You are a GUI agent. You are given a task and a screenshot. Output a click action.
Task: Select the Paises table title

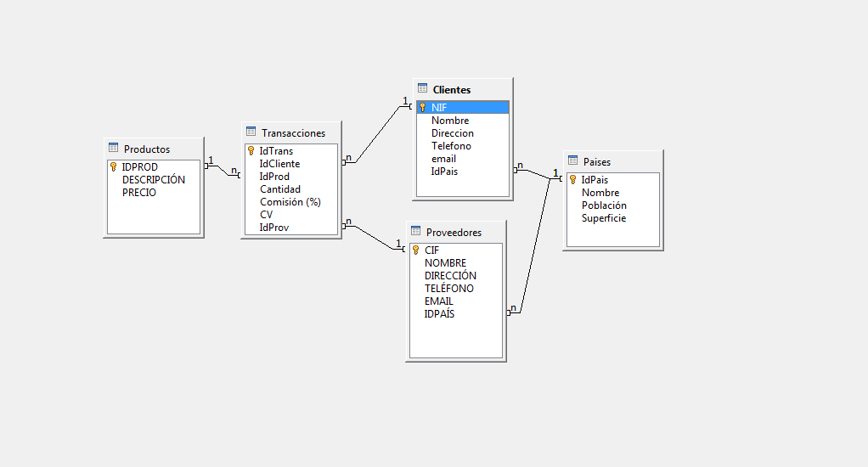point(597,161)
